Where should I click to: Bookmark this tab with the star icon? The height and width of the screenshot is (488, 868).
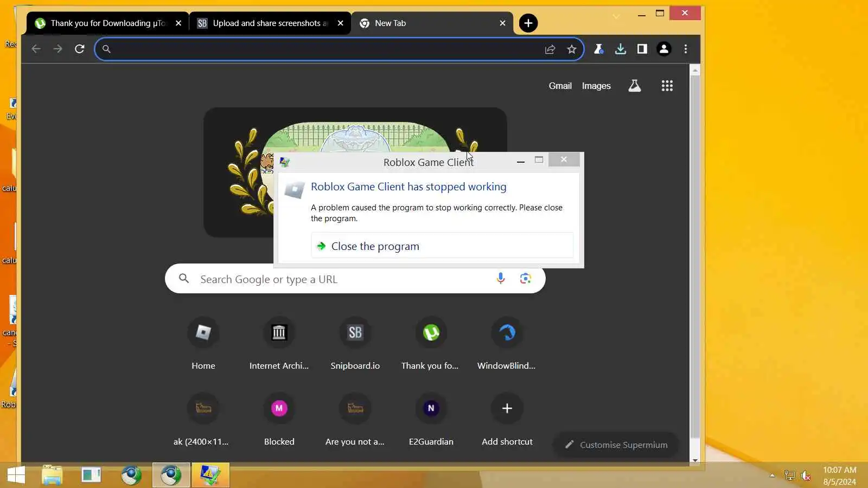click(x=572, y=49)
